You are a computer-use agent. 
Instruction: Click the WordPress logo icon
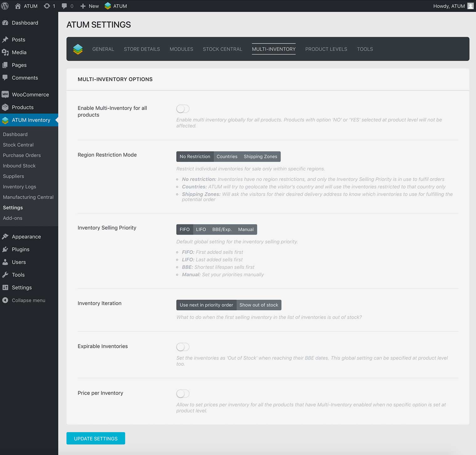tap(5, 6)
